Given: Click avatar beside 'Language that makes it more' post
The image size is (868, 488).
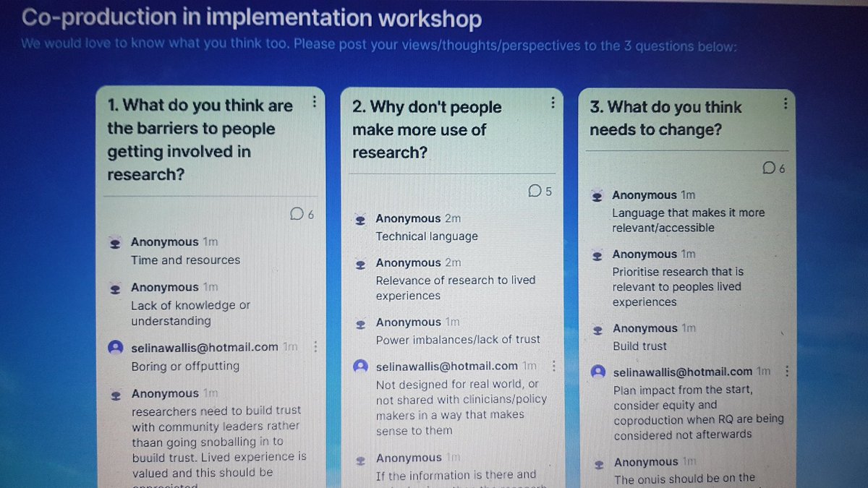Looking at the screenshot, I should [597, 196].
